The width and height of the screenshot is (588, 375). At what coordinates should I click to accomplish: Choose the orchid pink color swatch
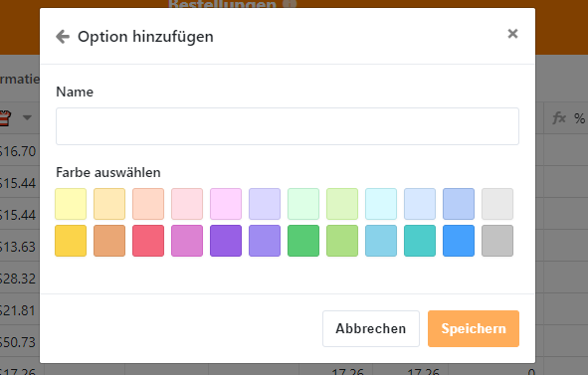click(x=187, y=241)
